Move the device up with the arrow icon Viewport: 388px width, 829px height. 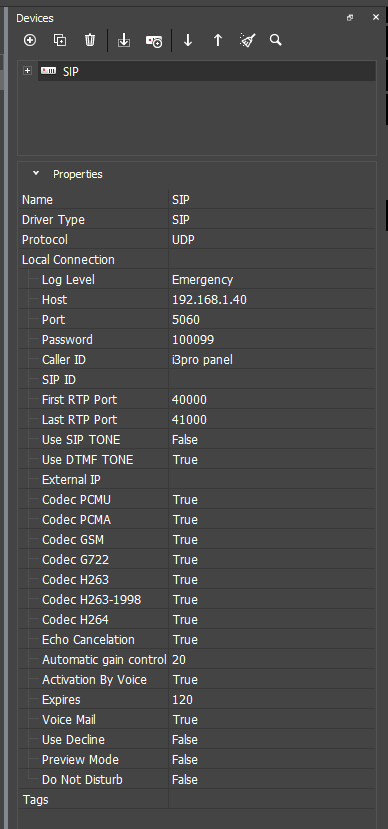218,40
